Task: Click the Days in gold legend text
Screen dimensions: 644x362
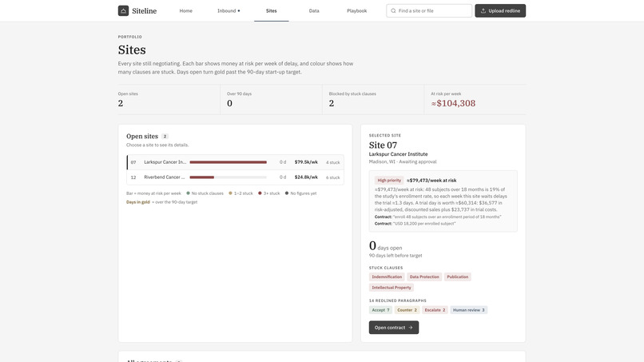Action: 138,202
